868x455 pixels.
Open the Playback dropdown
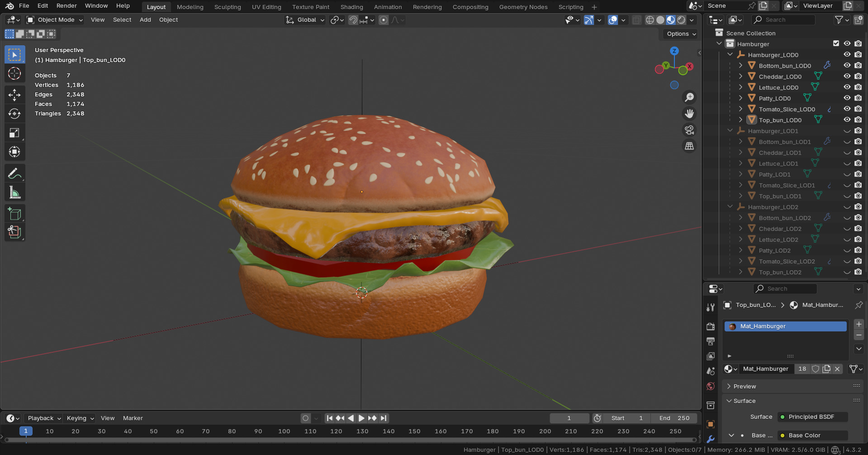click(44, 418)
